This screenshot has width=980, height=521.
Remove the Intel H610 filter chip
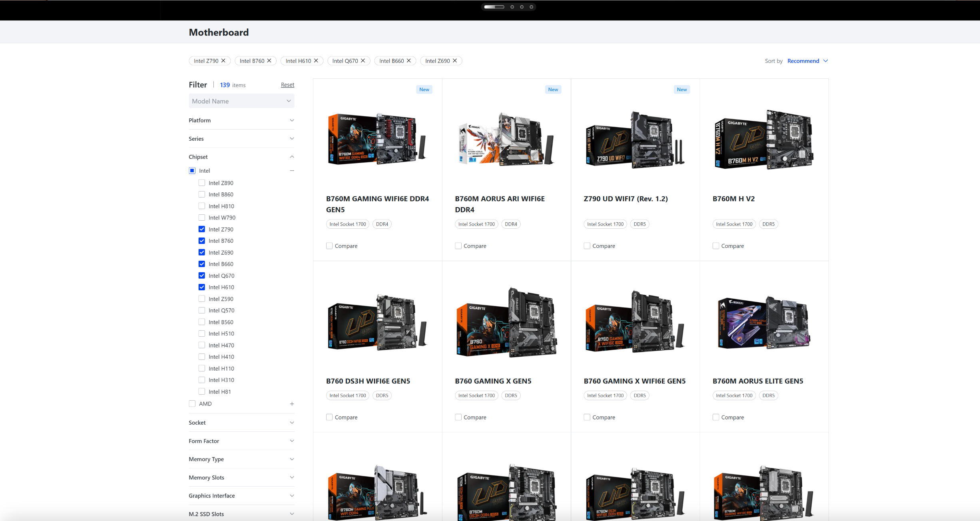tap(316, 61)
